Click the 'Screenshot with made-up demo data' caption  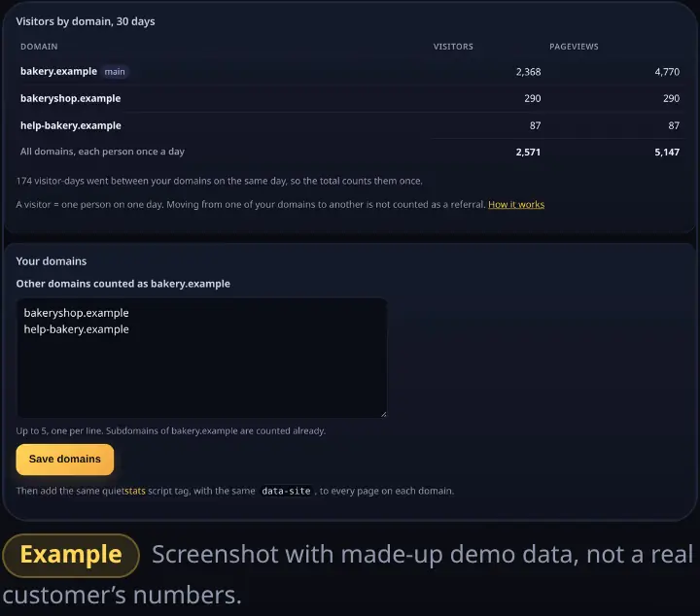[x=347, y=574]
